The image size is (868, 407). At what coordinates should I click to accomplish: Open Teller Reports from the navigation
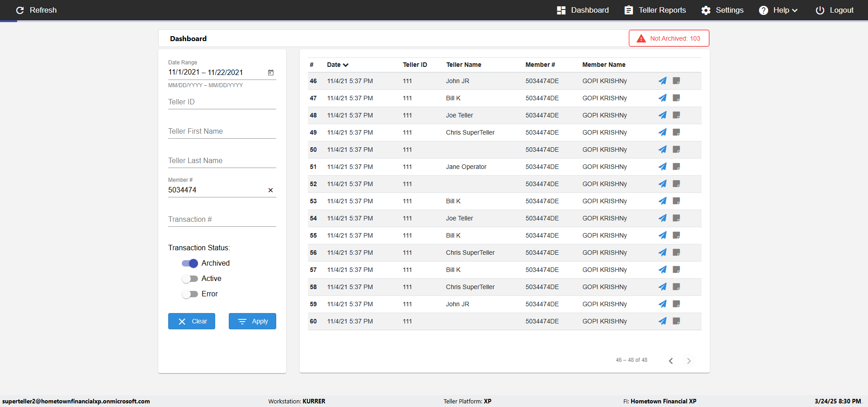pos(655,10)
